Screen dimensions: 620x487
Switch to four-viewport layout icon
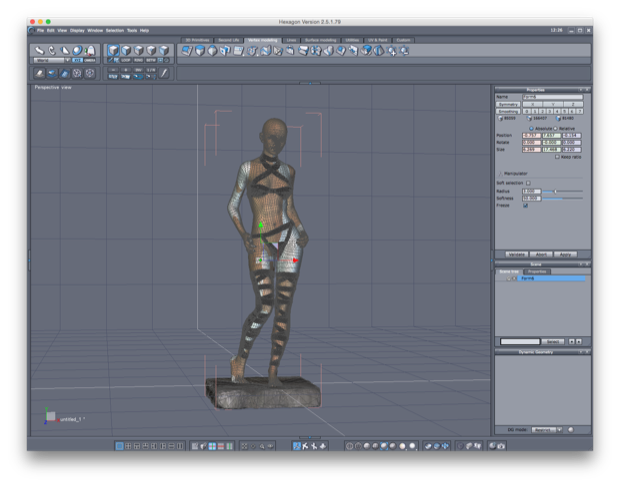(128, 446)
